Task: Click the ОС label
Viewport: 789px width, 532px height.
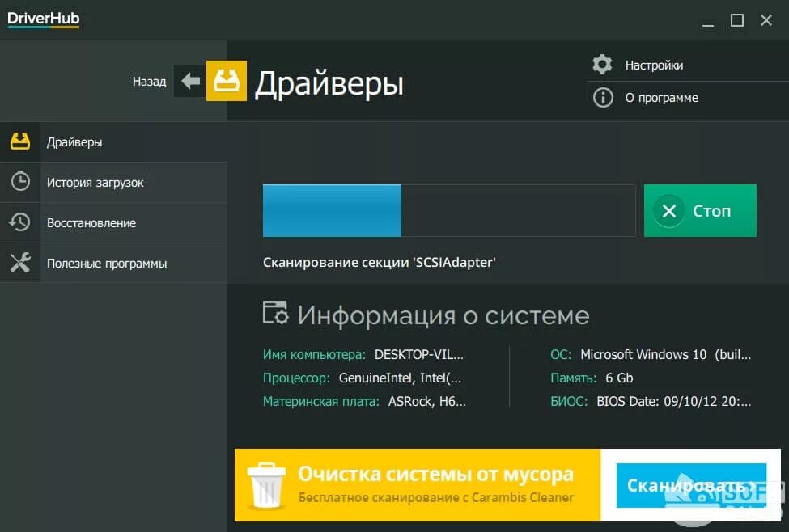Action: click(561, 354)
